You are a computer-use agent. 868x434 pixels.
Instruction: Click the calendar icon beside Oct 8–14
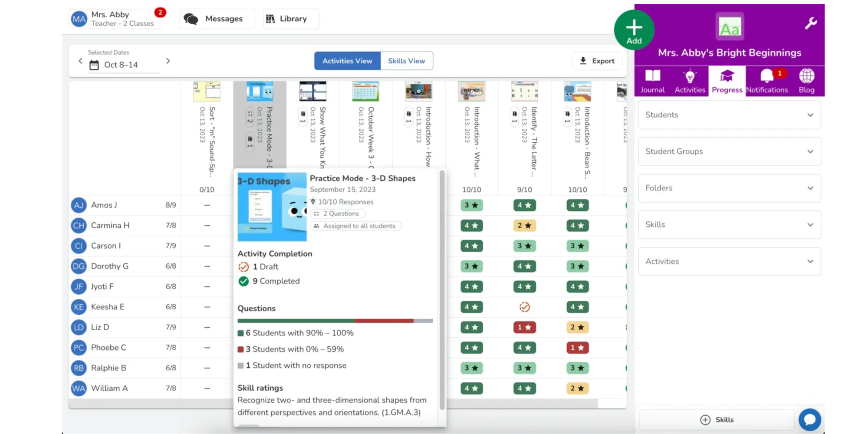94,65
